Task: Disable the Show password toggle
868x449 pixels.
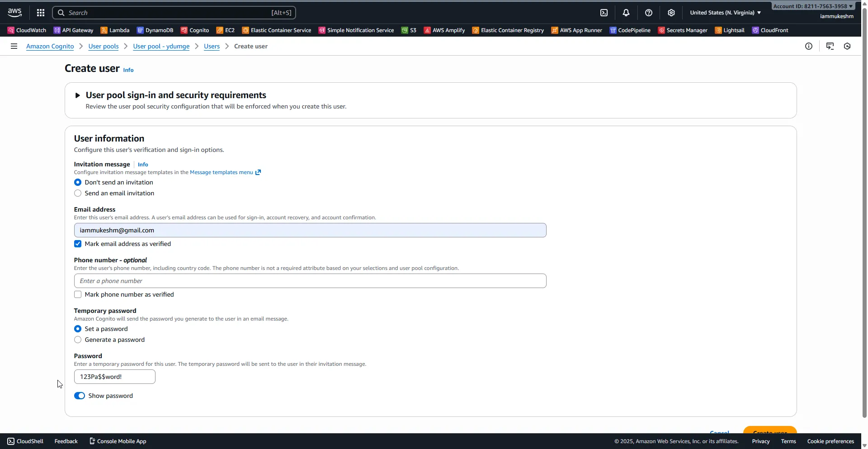Action: click(x=80, y=395)
